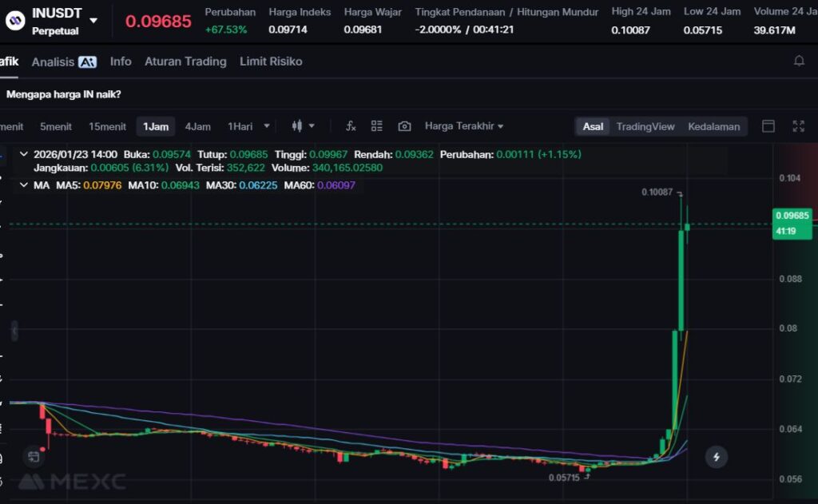The image size is (818, 504).
Task: Open the Limit Risiko tab
Action: click(x=271, y=62)
